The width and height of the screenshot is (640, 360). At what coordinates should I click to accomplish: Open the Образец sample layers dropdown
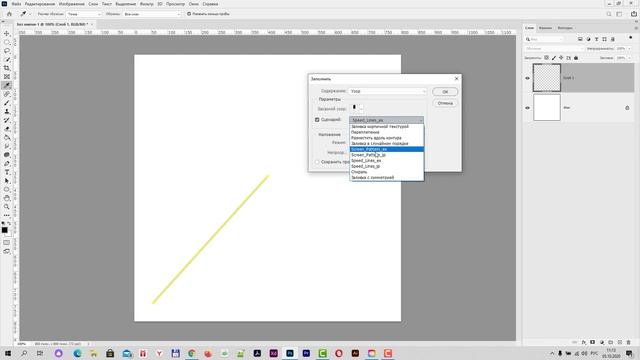151,14
